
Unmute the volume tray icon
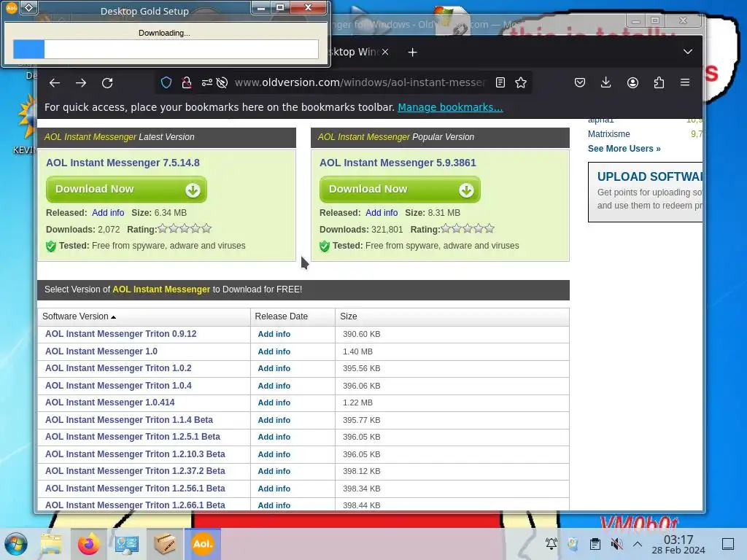click(x=616, y=544)
